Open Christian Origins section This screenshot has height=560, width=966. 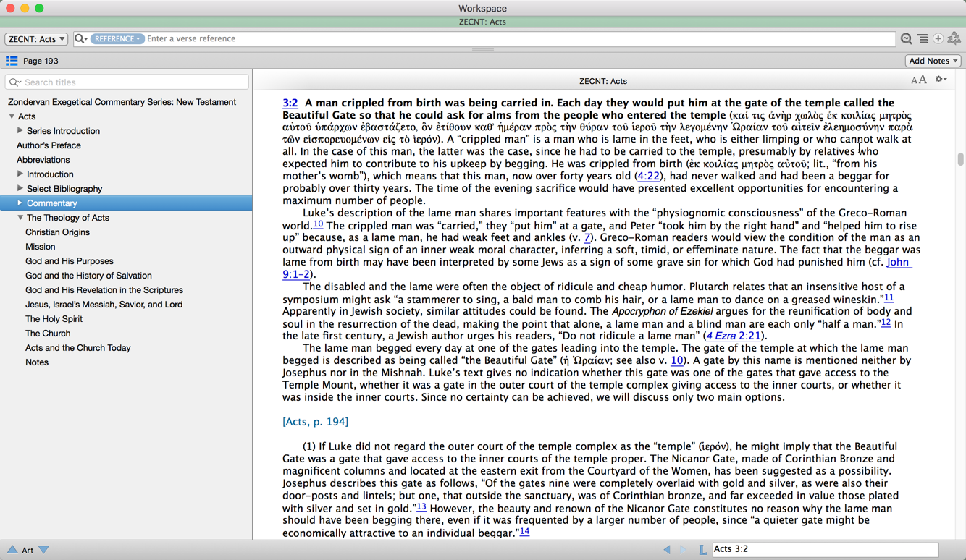[57, 232]
